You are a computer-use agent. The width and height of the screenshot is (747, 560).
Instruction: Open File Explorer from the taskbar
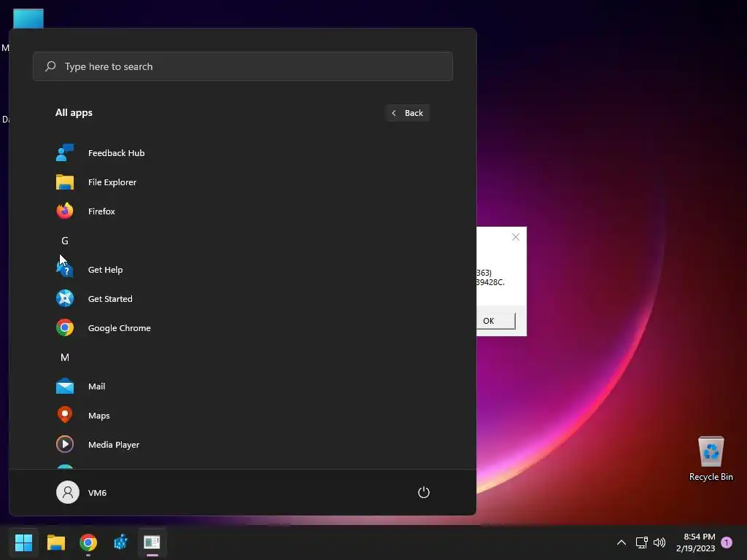[55, 542]
